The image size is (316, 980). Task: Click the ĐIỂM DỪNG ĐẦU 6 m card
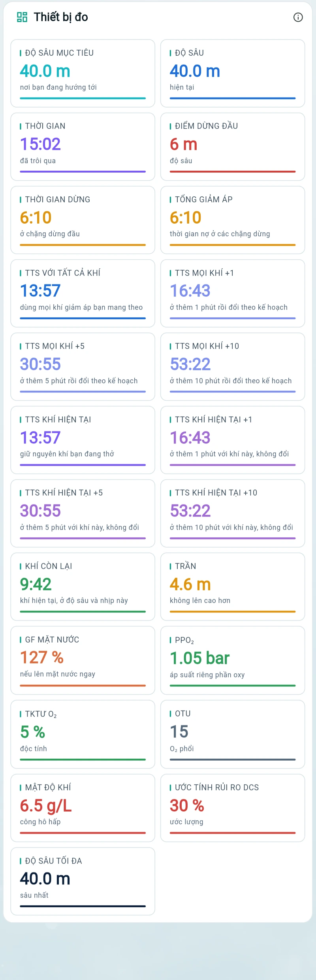tap(233, 147)
